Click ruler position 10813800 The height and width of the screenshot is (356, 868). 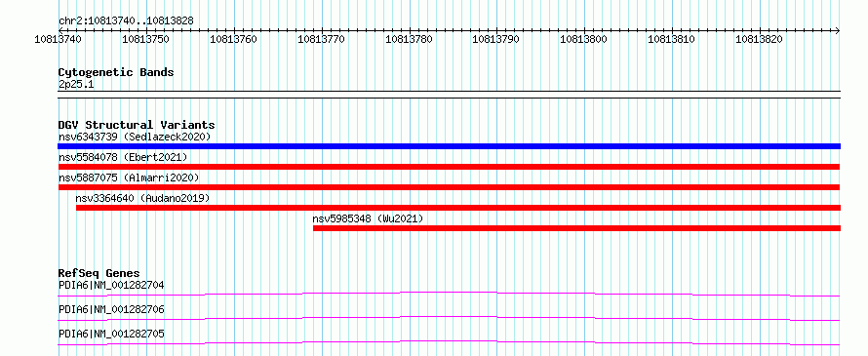(x=584, y=39)
